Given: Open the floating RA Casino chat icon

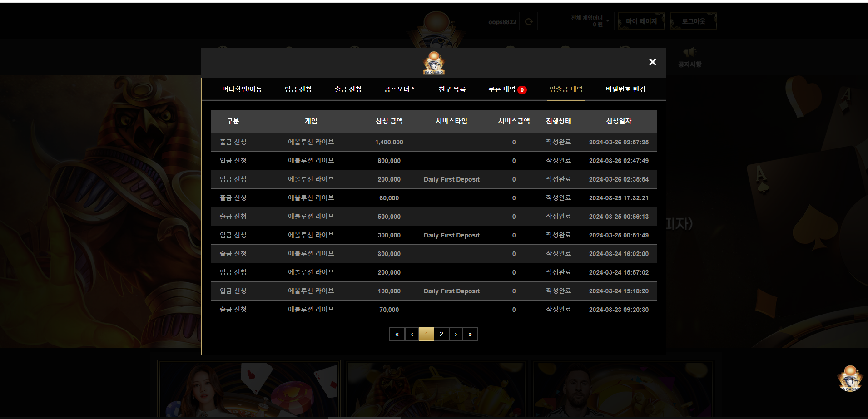Looking at the screenshot, I should (x=850, y=379).
